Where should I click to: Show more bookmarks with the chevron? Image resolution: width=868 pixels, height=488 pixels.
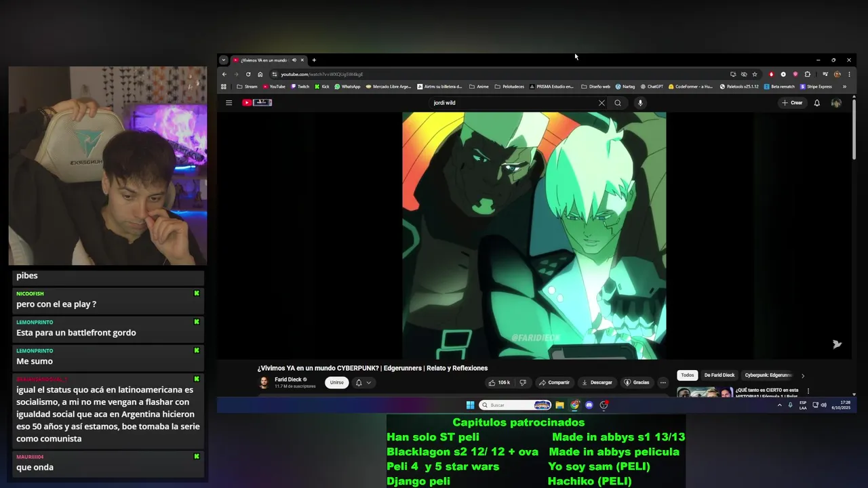(844, 87)
